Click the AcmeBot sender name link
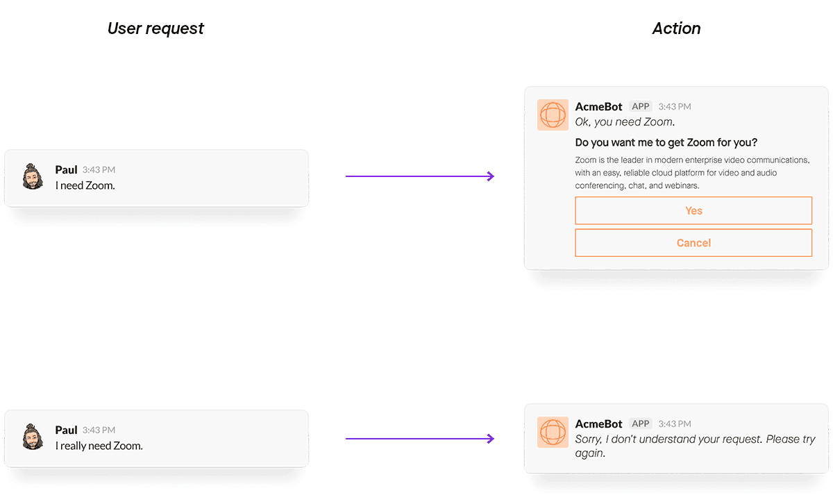Viewport: 833px width, 504px height. tap(598, 106)
